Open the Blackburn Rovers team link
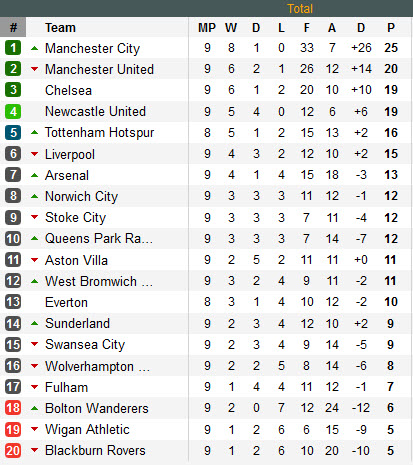Viewport: 413px width, 465px height. (95, 450)
